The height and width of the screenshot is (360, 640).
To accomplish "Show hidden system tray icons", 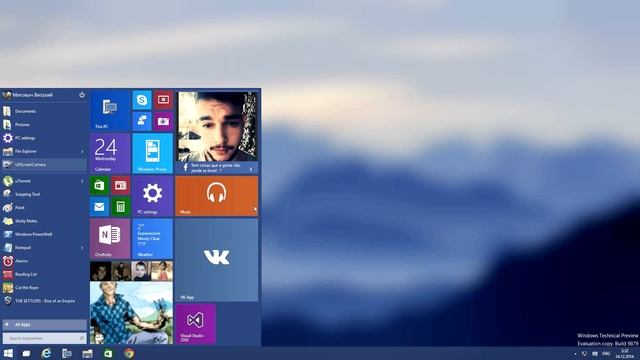I will coord(576,354).
